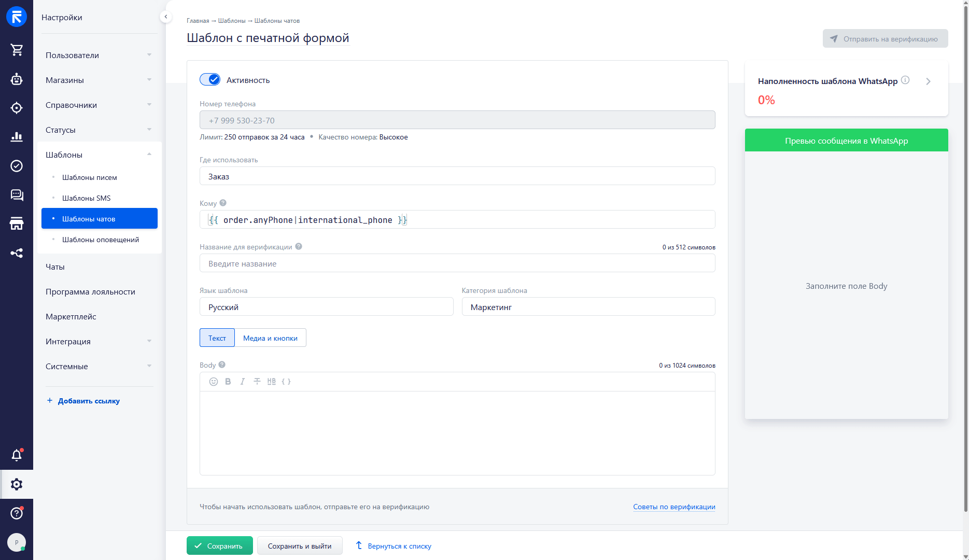Click the green Сохранить button
Screen dimensions: 969x560
coord(219,546)
